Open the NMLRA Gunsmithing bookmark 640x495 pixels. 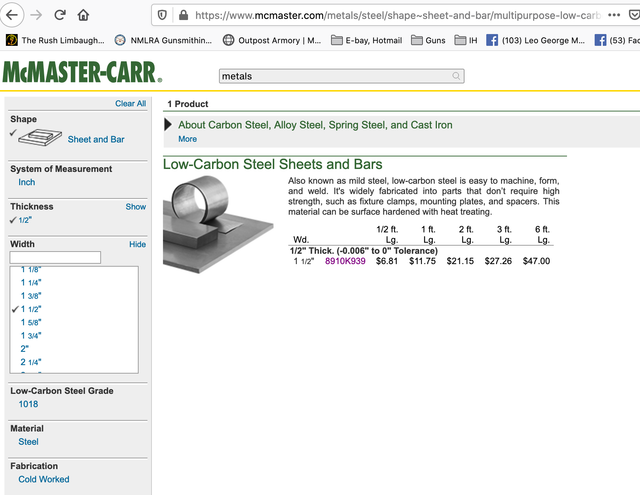pyautogui.click(x=163, y=40)
